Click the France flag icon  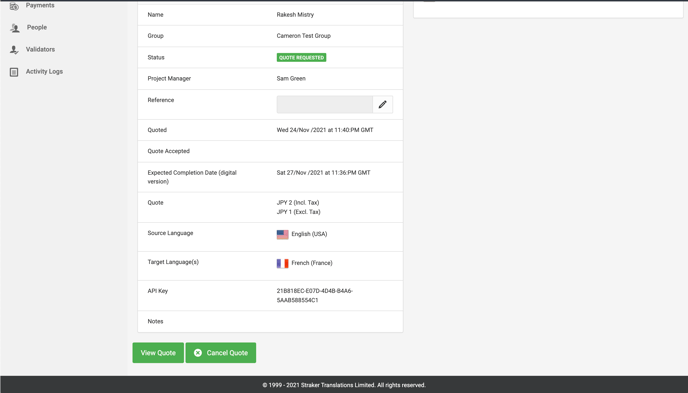point(283,263)
